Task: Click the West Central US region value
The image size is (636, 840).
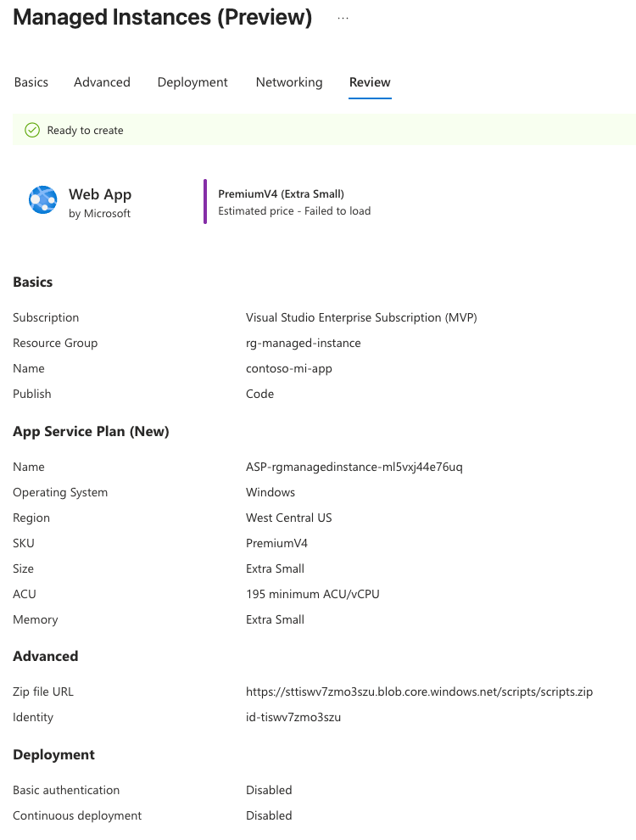Action: click(288, 518)
